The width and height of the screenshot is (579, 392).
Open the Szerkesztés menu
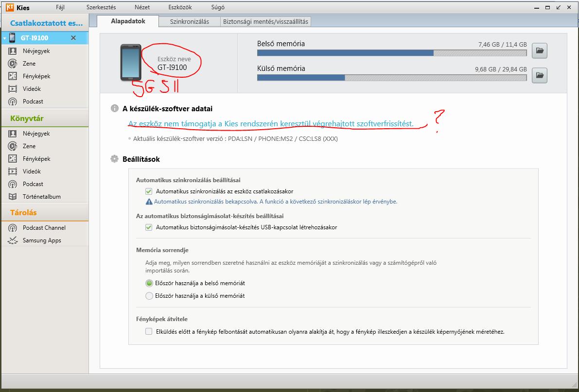pos(101,7)
